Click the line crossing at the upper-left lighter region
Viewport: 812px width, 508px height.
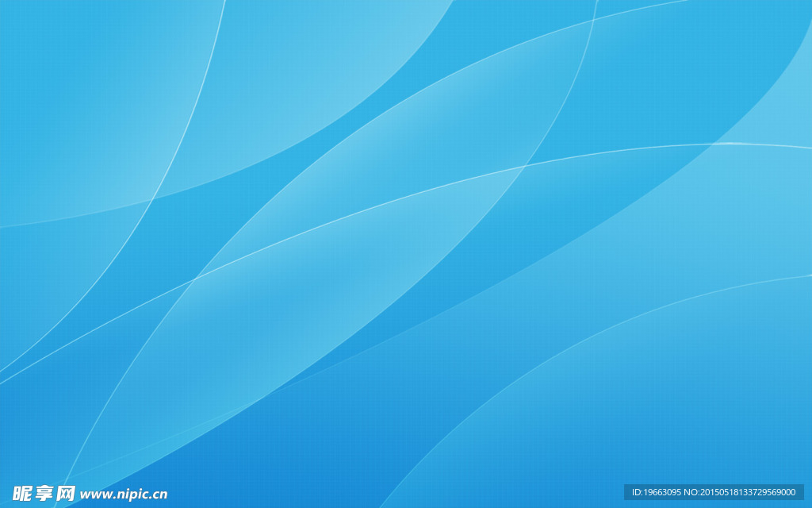pyautogui.click(x=153, y=198)
